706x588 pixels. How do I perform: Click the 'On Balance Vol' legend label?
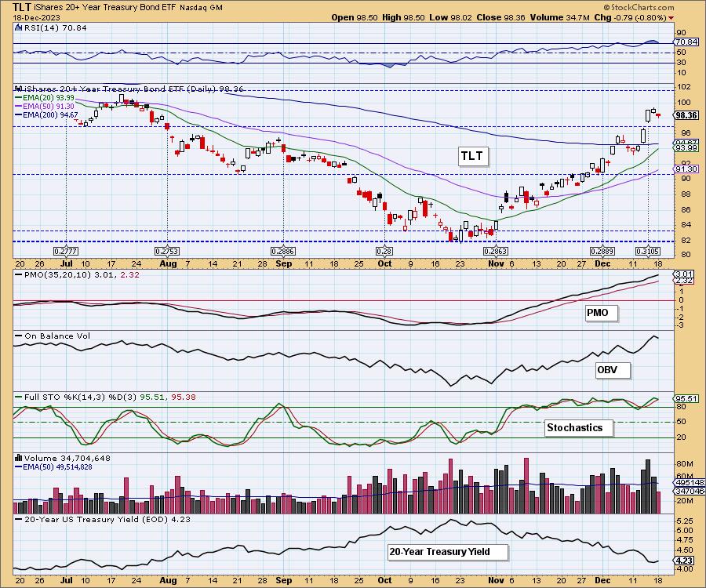(57, 336)
